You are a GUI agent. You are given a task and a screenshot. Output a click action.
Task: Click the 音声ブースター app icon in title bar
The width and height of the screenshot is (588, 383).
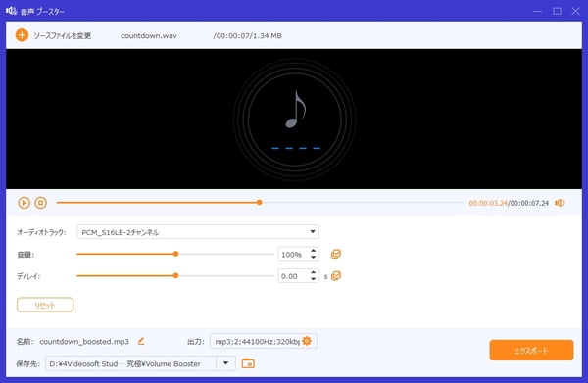[x=11, y=11]
